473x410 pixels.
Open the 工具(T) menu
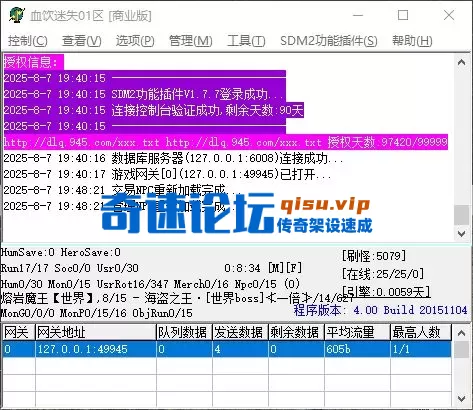point(246,41)
